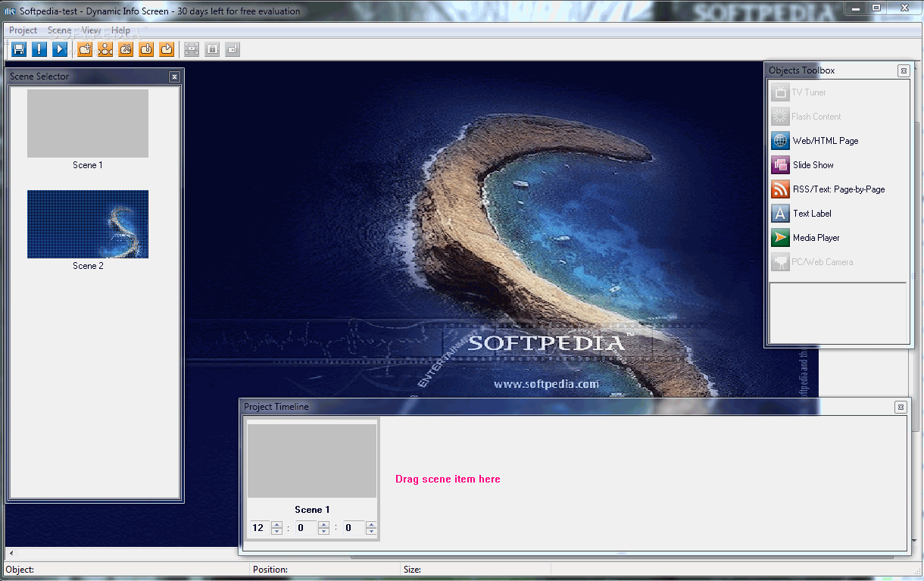Increase seconds with the up arrow
Viewport: 924px width, 581px height.
coord(371,524)
